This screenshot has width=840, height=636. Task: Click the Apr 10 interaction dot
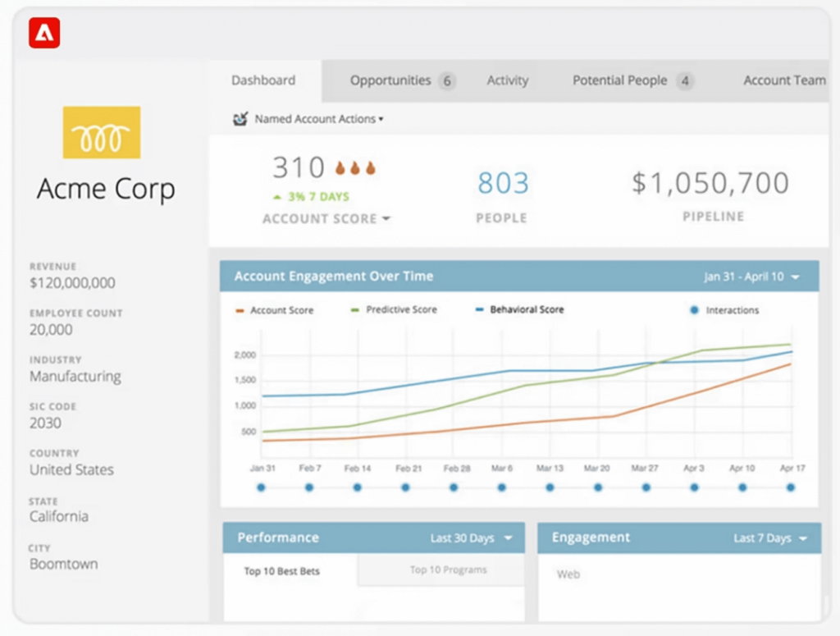click(742, 487)
